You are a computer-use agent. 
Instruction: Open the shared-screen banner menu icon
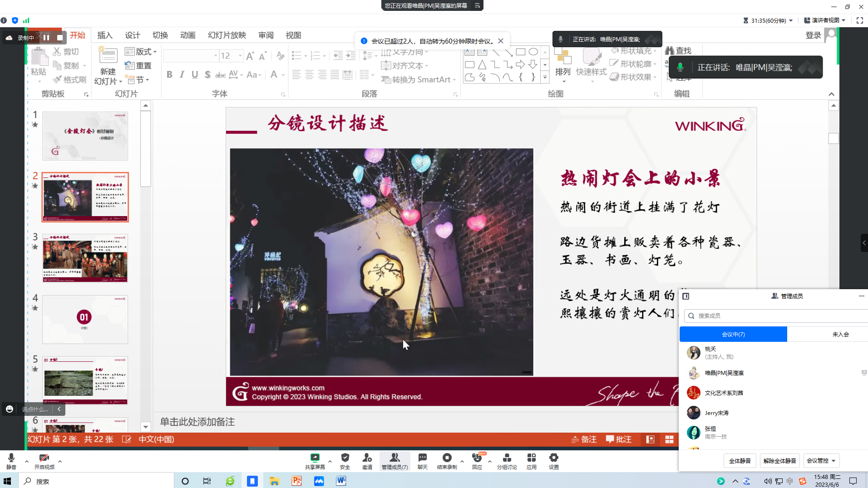477,5
